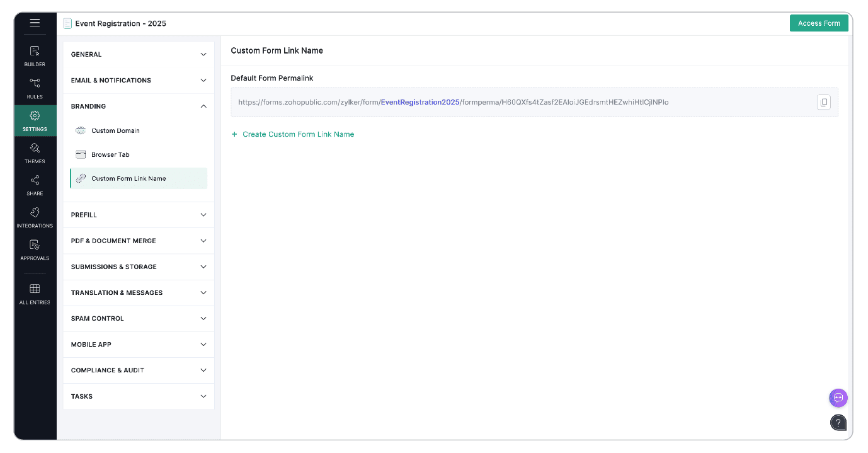The image size is (868, 453).
Task: Click the Custom Form Link Name chain icon
Action: coord(81,178)
